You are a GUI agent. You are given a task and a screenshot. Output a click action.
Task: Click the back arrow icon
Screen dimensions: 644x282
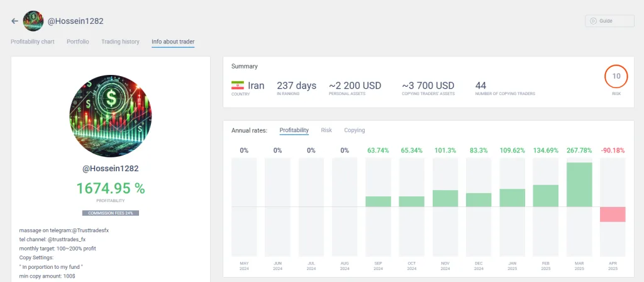coord(15,21)
